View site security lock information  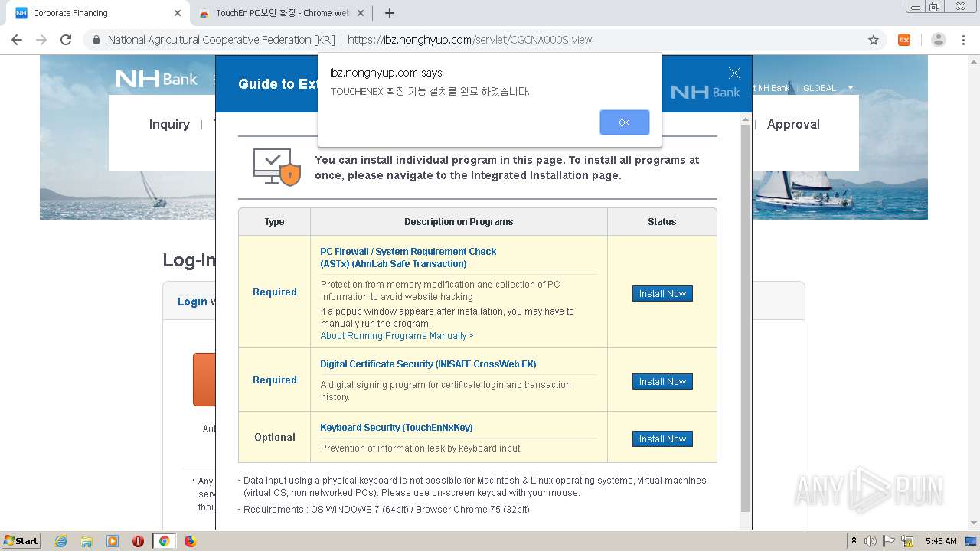point(96,40)
